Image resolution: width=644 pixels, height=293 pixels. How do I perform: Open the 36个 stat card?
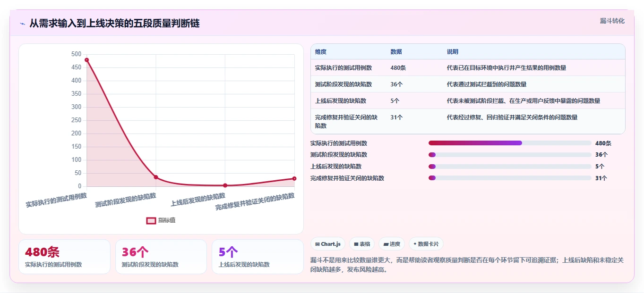click(x=161, y=257)
